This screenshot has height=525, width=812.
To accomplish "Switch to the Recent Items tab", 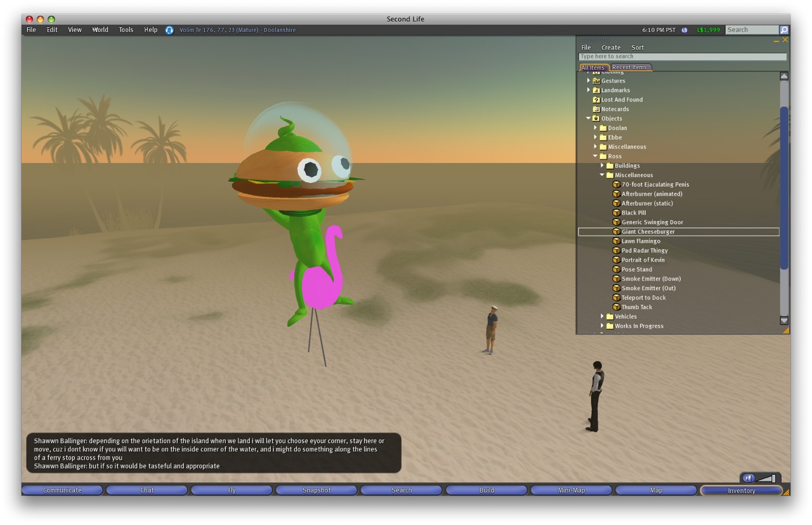I will tap(630, 67).
